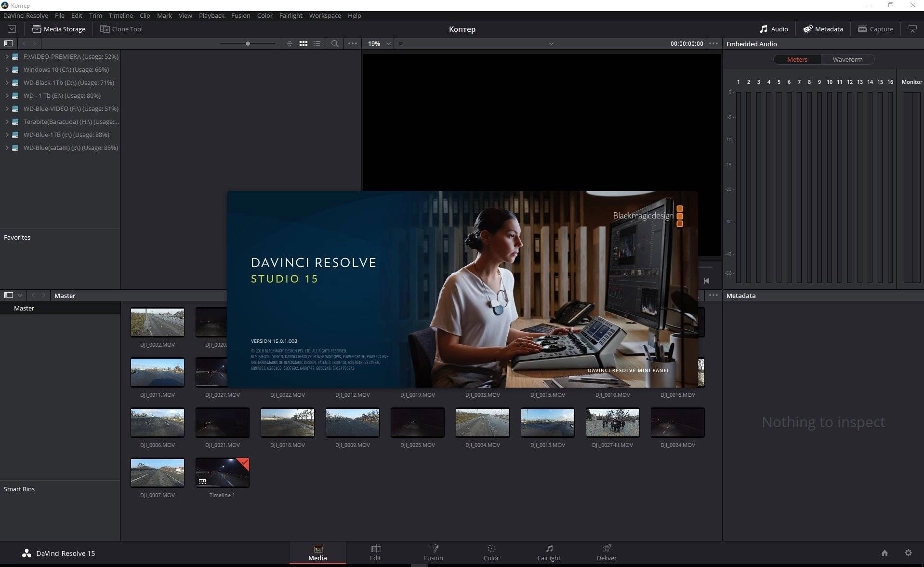924x567 pixels.
Task: Open search in media storage browser
Action: 335,43
